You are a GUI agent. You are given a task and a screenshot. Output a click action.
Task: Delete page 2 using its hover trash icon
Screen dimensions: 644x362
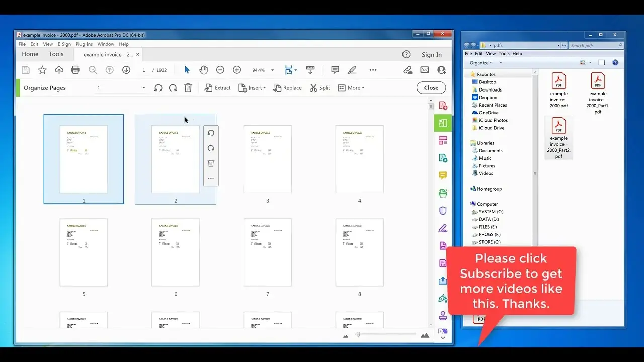click(211, 163)
